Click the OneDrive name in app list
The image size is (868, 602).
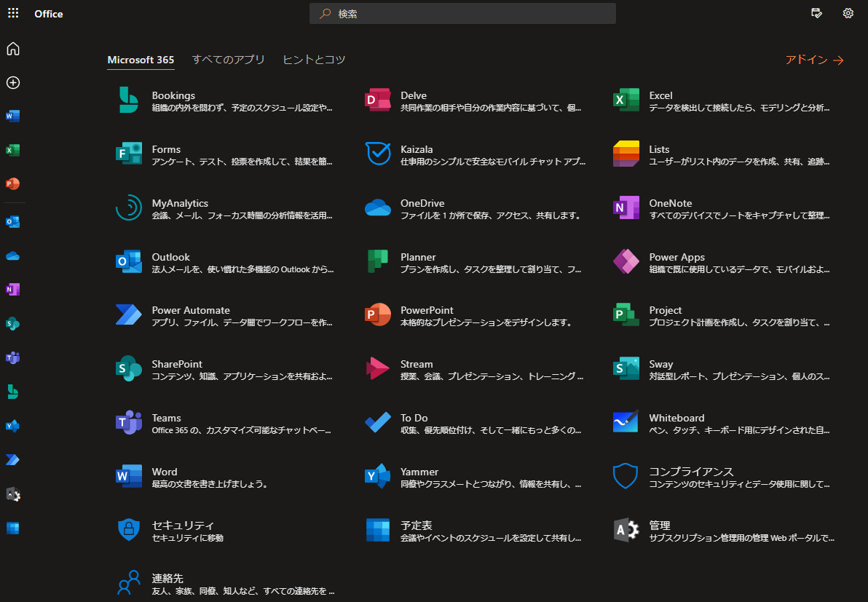tap(422, 203)
